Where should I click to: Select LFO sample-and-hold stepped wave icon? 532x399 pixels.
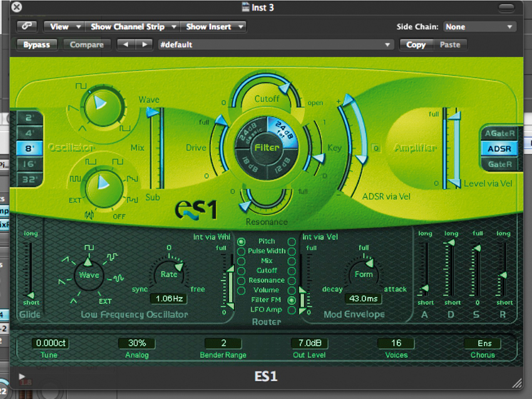coord(112,256)
